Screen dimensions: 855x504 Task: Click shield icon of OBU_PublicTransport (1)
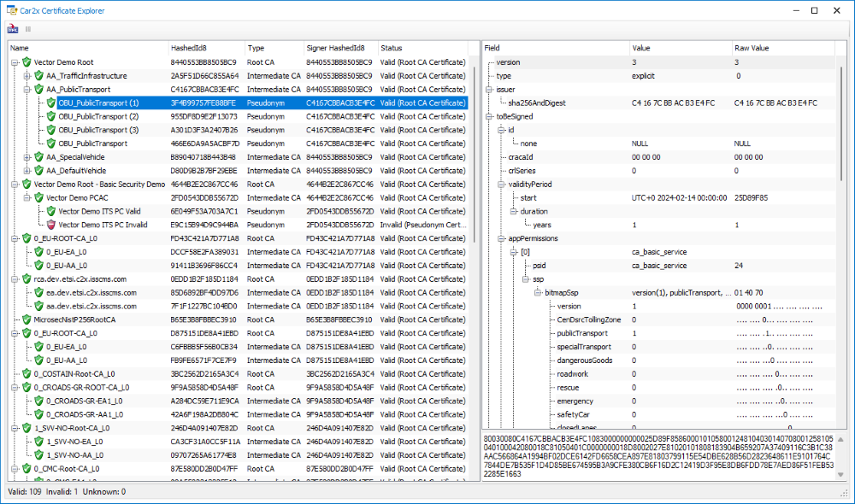click(50, 103)
